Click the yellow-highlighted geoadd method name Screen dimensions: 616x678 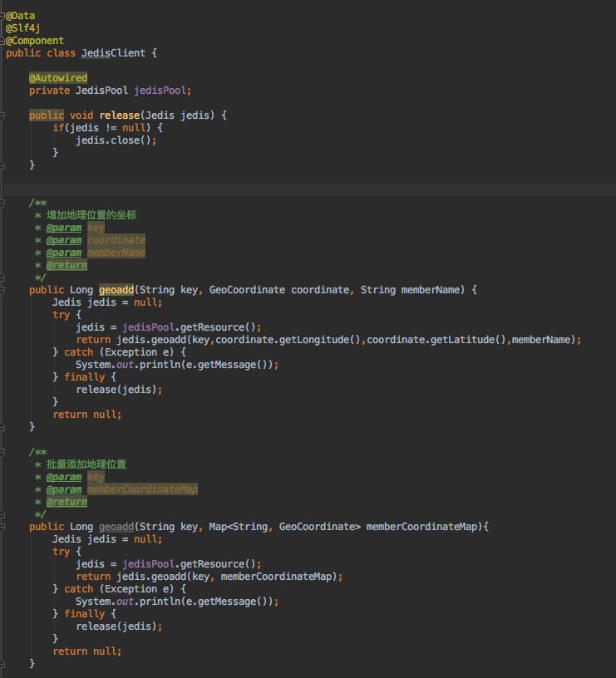click(116, 290)
